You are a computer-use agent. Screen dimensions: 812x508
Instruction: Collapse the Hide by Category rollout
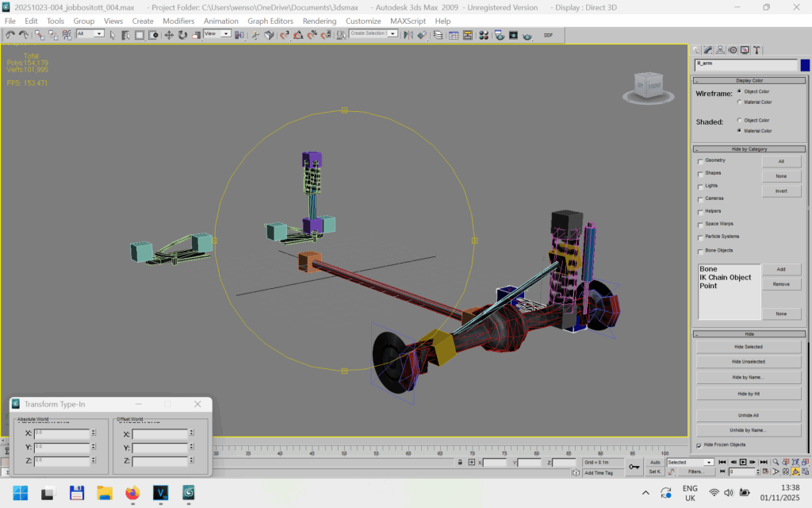point(749,148)
